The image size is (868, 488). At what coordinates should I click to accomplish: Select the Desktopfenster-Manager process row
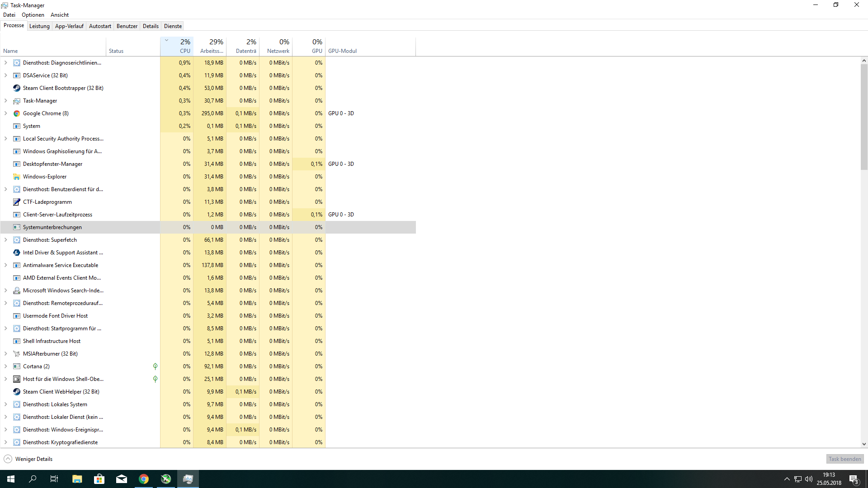tap(53, 164)
